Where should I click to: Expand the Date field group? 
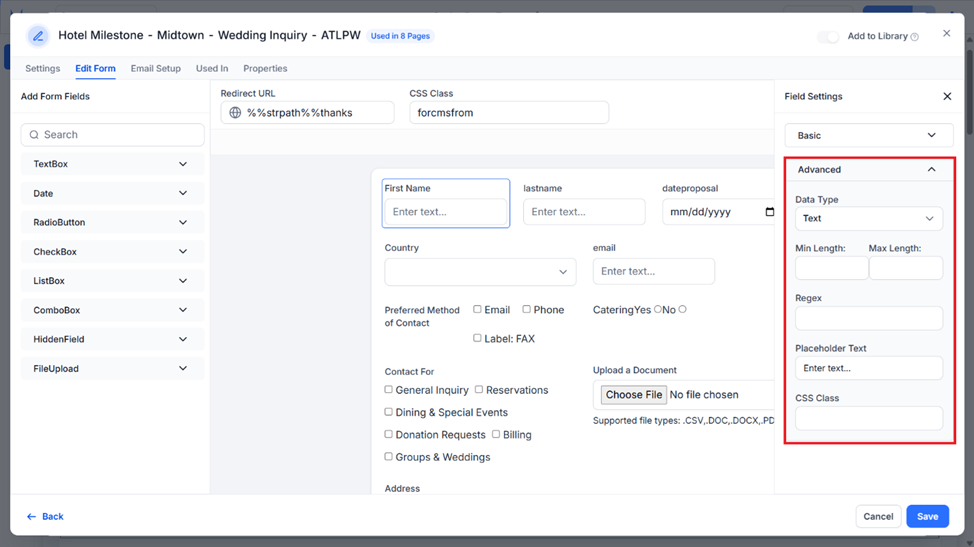(112, 193)
